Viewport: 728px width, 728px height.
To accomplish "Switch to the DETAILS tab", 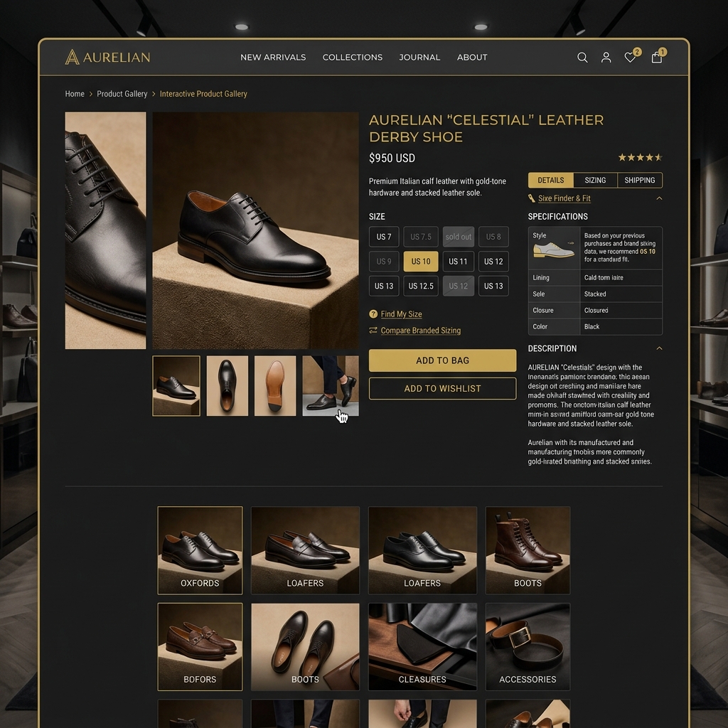I will coord(551,180).
